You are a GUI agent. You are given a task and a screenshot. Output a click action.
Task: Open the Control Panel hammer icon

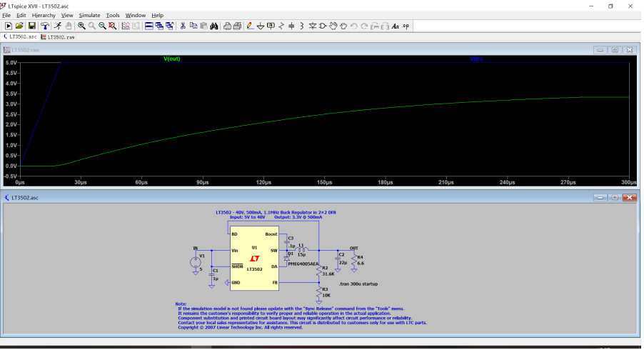(x=45, y=26)
